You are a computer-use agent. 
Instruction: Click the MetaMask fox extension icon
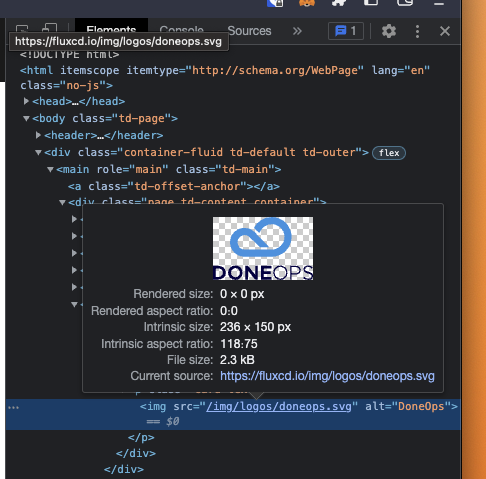pos(307,3)
